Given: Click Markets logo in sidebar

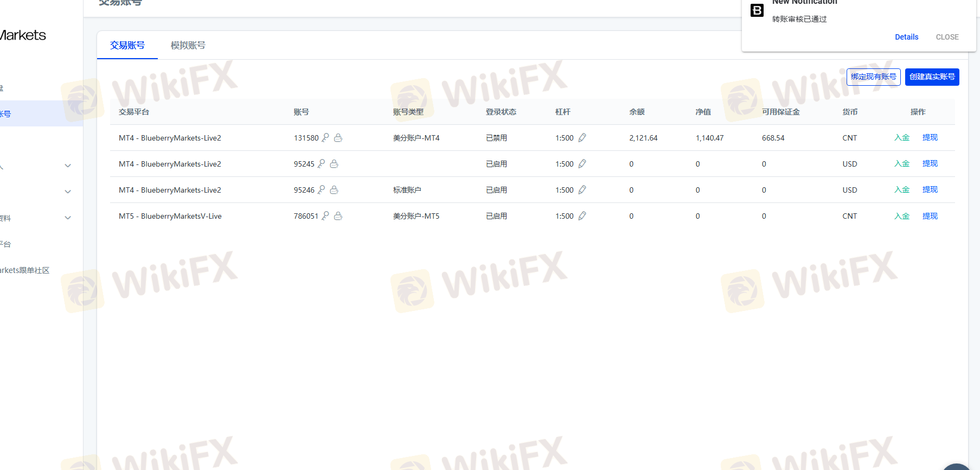Looking at the screenshot, I should pos(23,35).
